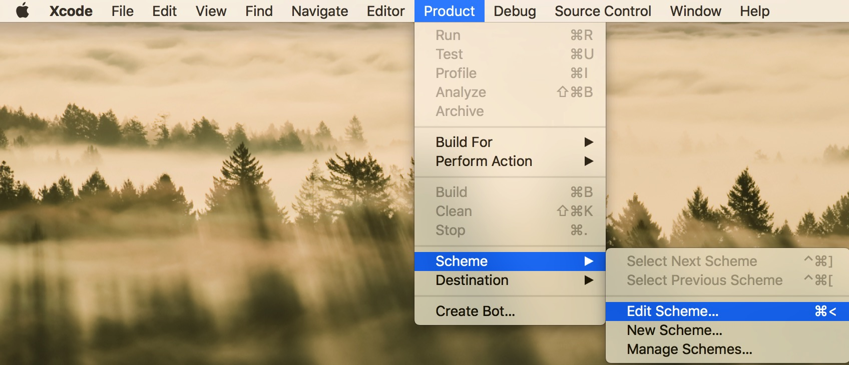Open the Debug menu
849x365 pixels.
click(x=515, y=11)
